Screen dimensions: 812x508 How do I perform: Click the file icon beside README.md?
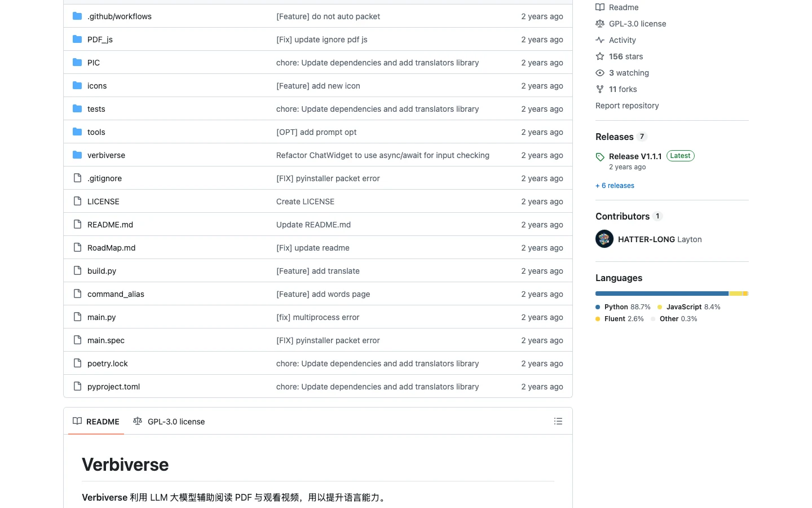point(77,225)
